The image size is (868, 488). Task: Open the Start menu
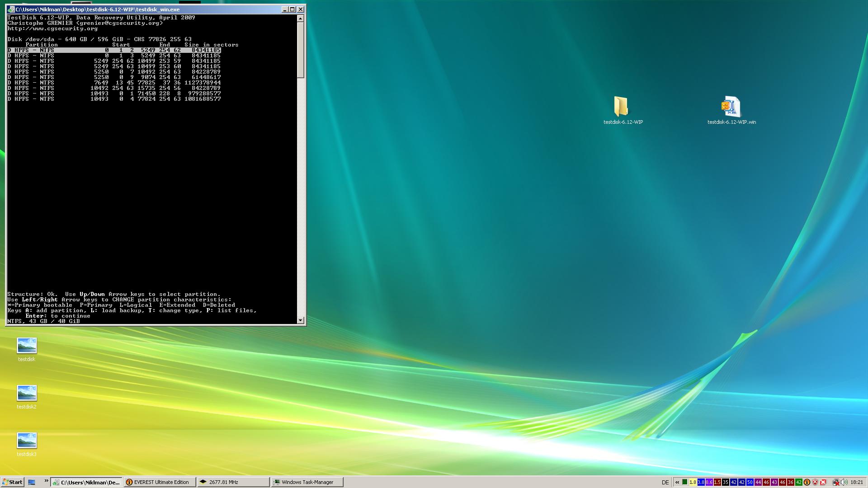coord(12,482)
